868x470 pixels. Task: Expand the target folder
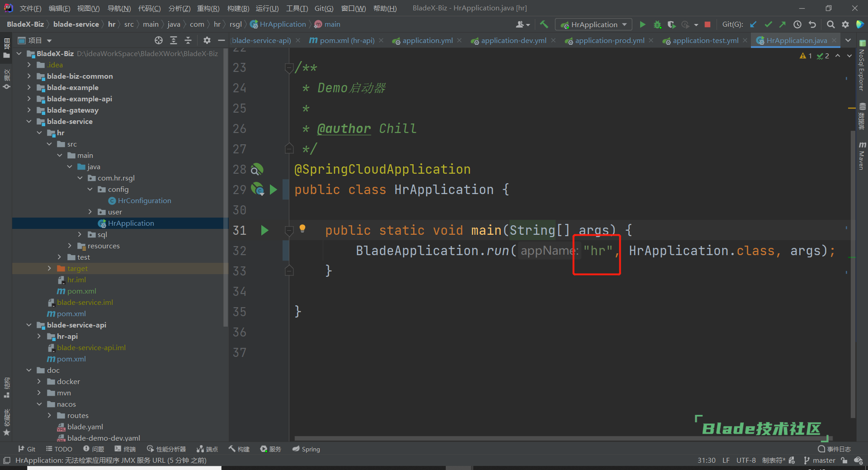tap(49, 268)
